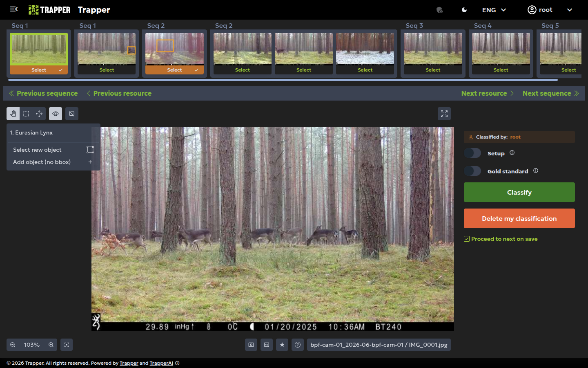Screen dimensions: 588x368
Task: Click the 103% zoom level value
Action: 32,345
